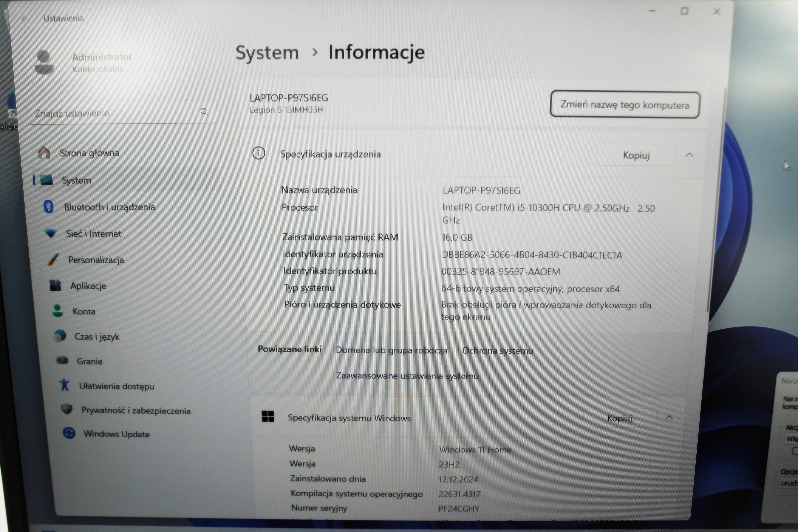Open Domena lub grupa robocza link

coord(392,350)
